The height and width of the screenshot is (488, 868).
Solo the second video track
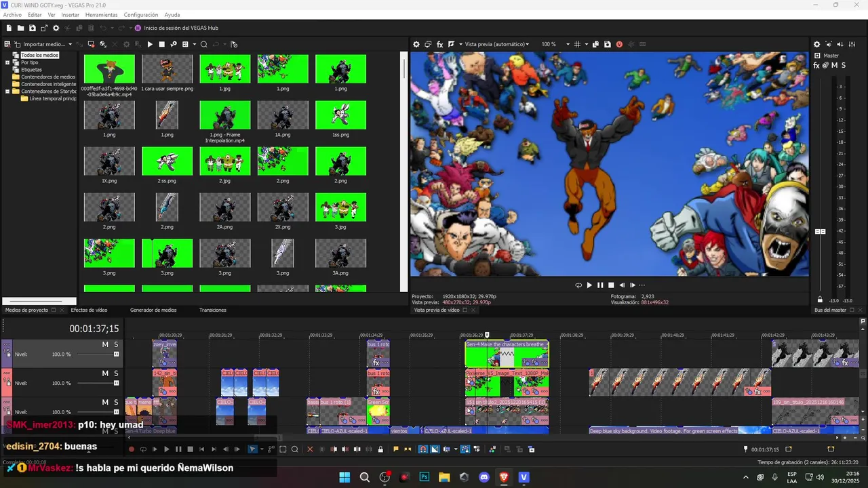[x=116, y=373]
